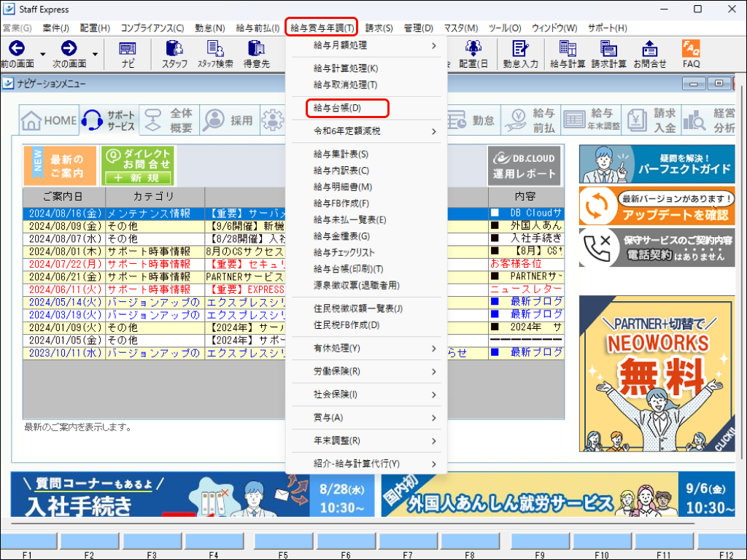Click the アップデートを確認 banner
This screenshot has height=560, width=747.
(x=657, y=206)
